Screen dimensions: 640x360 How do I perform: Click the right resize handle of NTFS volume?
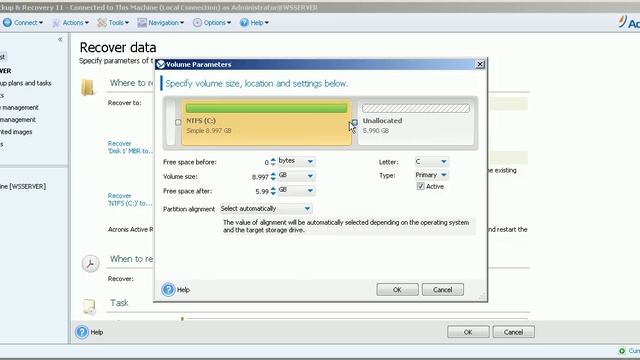(x=355, y=122)
